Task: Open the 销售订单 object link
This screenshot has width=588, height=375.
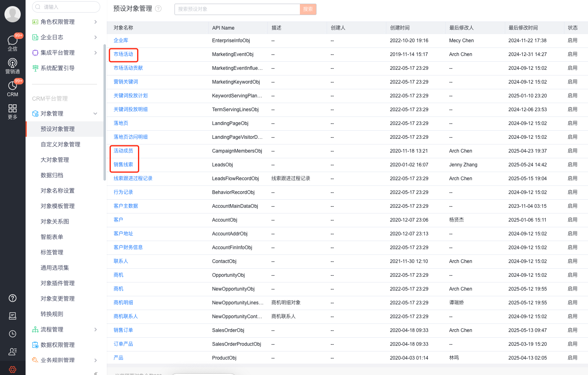Action: 123,330
